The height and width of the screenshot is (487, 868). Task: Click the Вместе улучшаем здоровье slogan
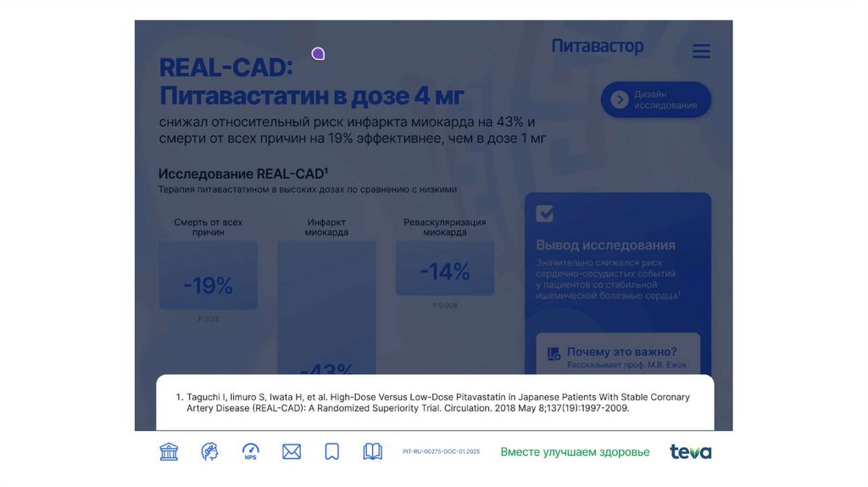point(576,452)
